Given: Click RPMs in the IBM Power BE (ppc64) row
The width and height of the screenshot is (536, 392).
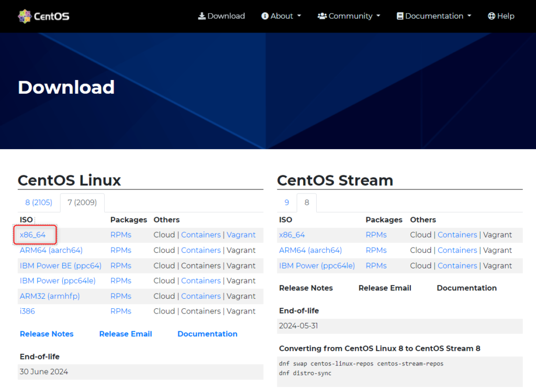Looking at the screenshot, I should pyautogui.click(x=121, y=265).
